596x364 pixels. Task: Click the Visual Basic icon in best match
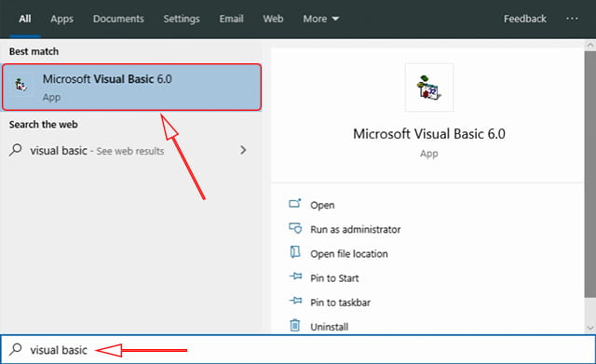tap(20, 84)
